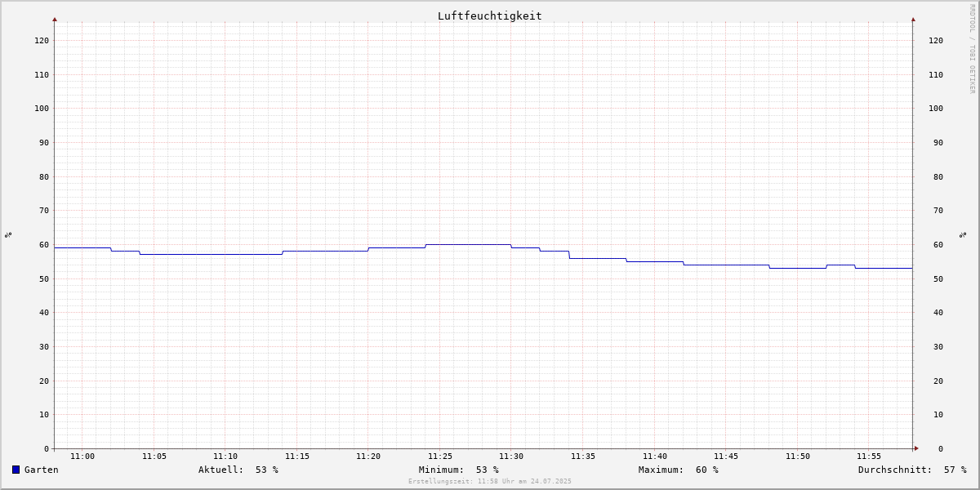The width and height of the screenshot is (980, 490).
Task: Click the right axis 10 label
Action: (x=938, y=414)
